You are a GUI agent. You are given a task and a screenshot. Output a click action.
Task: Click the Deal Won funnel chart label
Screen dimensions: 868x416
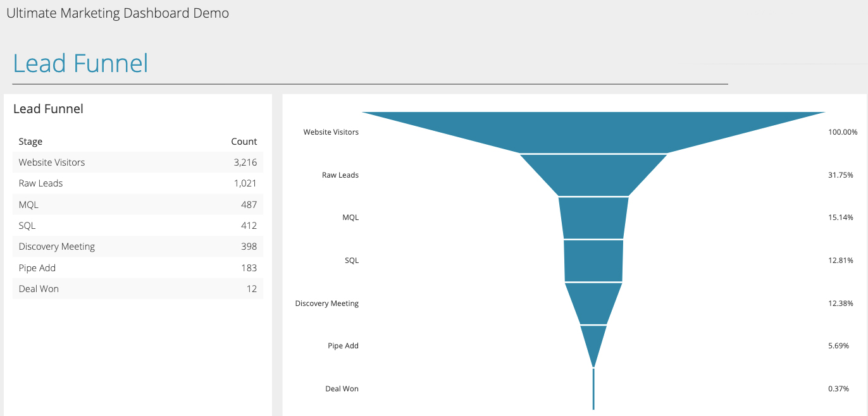click(342, 389)
